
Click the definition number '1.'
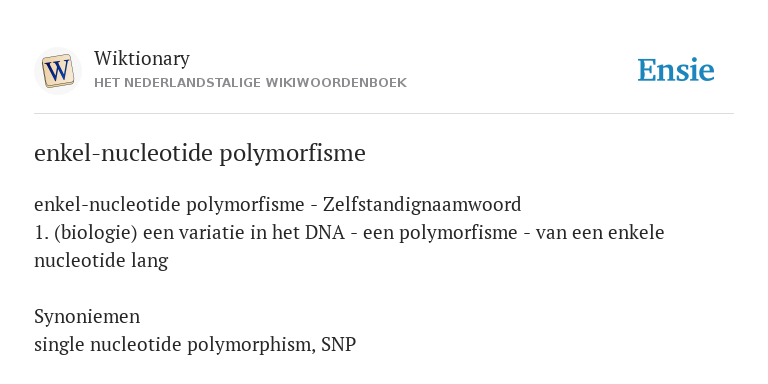tap(41, 233)
